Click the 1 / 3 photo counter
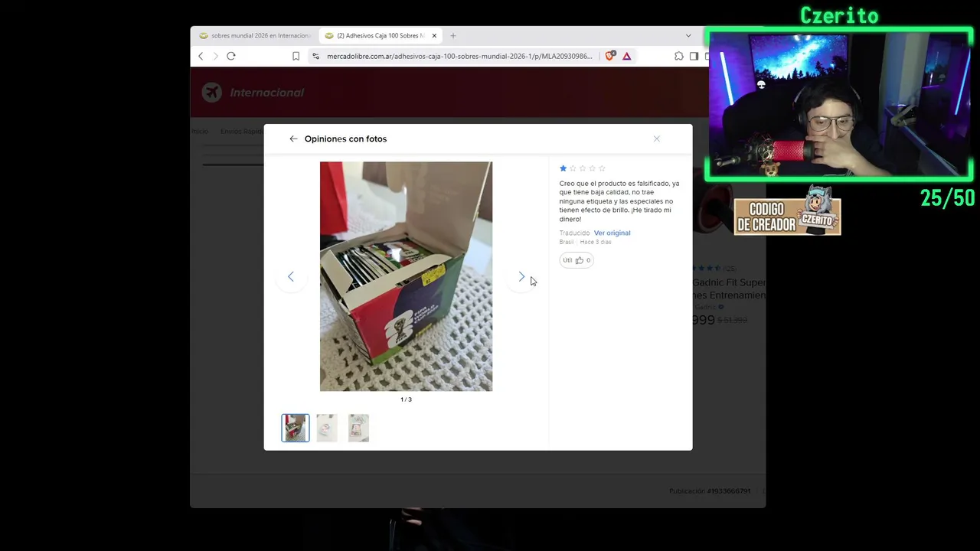This screenshot has width=980, height=551. point(406,399)
